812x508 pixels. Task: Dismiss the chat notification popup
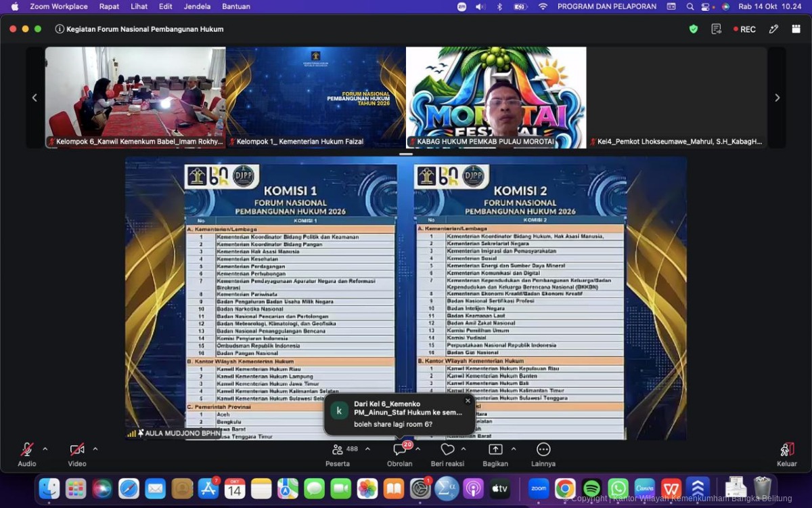(468, 400)
